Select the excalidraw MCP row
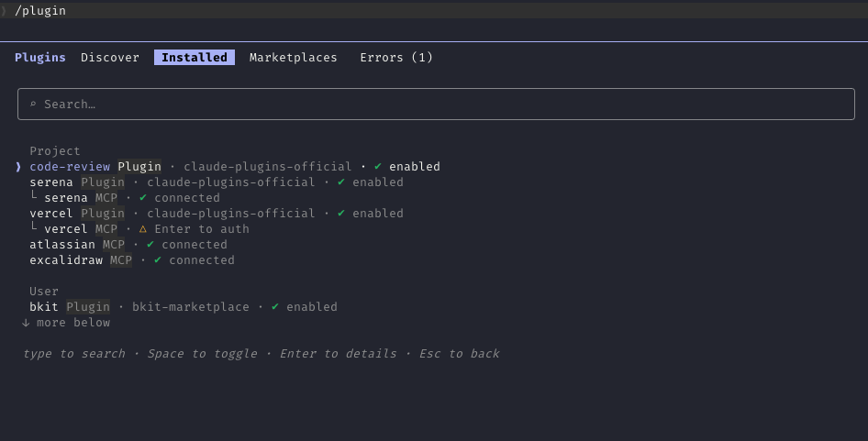The height and width of the screenshot is (441, 868). coord(132,260)
